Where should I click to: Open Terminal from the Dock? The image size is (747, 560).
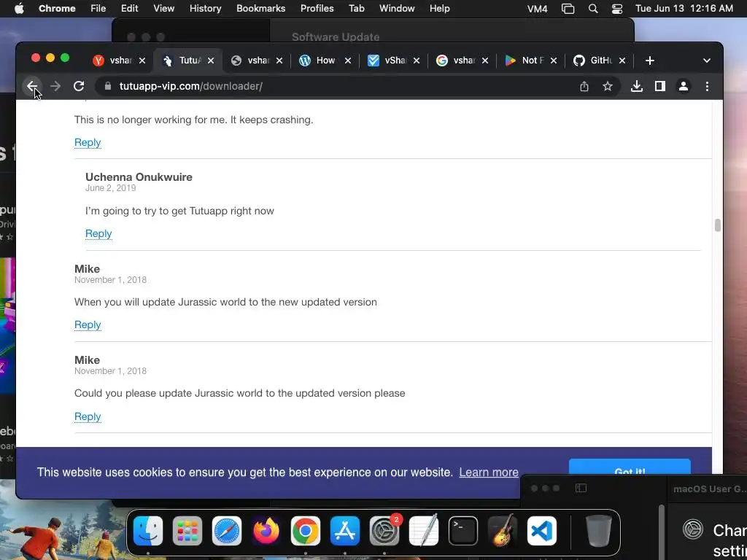pos(463,531)
